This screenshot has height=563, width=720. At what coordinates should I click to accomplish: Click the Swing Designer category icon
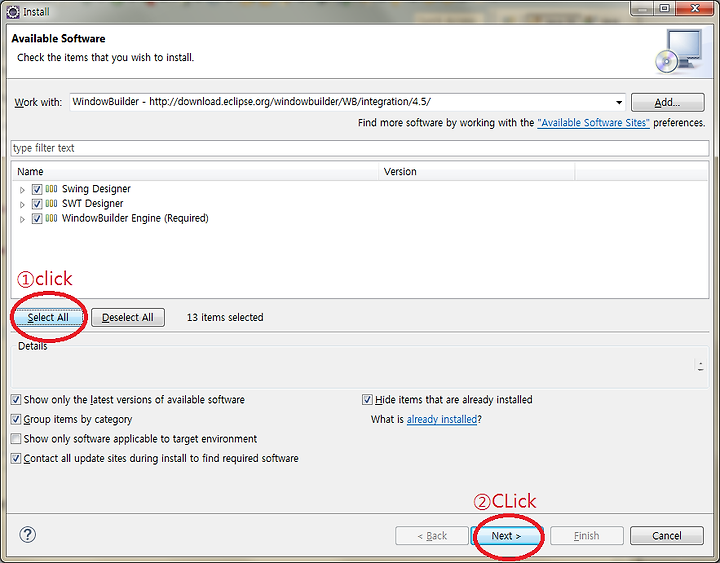[51, 189]
